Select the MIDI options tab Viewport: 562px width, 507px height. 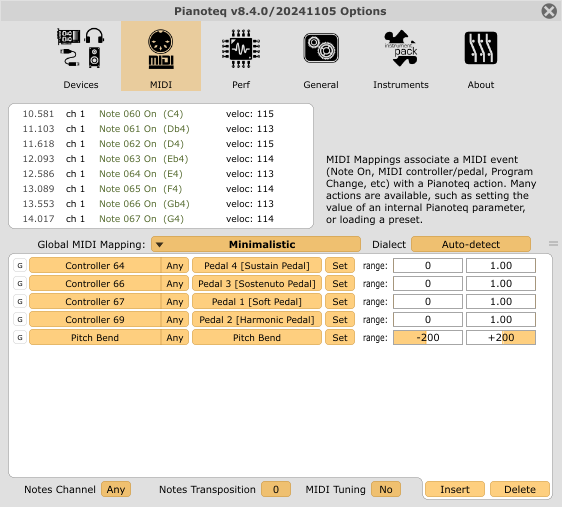(161, 56)
